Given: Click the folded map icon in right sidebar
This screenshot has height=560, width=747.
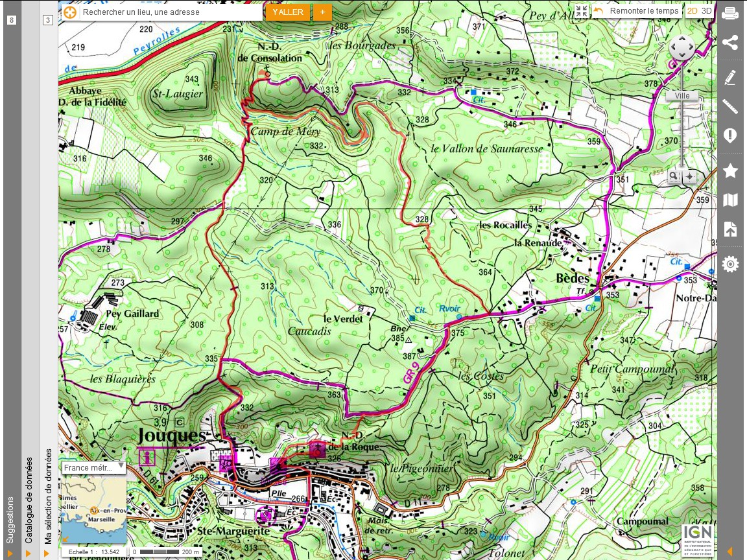Looking at the screenshot, I should pyautogui.click(x=730, y=200).
